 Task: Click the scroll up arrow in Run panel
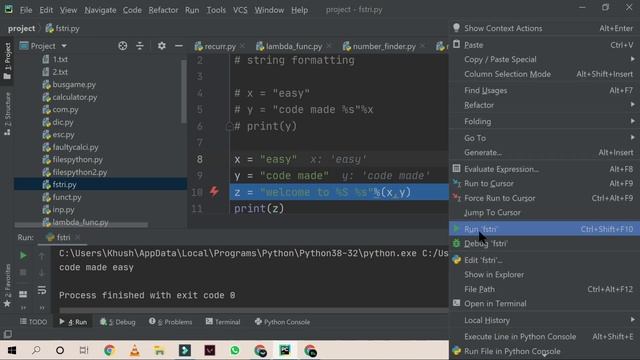tap(42, 256)
